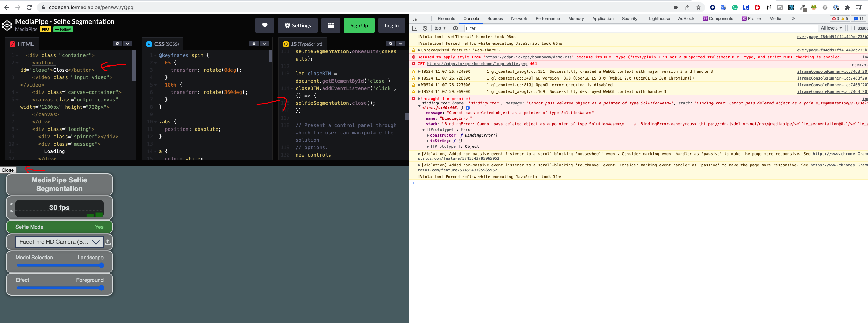The image size is (868, 323).
Task: Adjust the Effect Foreground slider
Action: (60, 288)
